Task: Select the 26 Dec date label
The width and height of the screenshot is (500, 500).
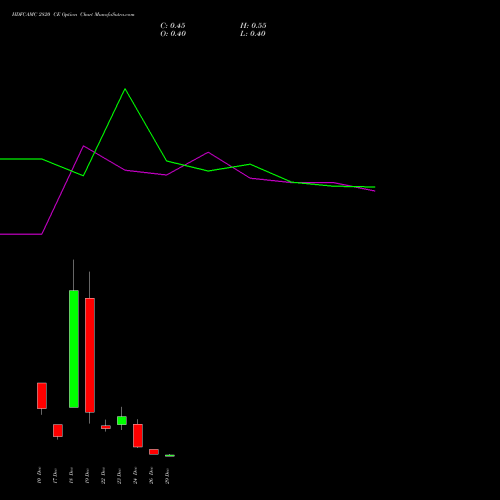Action: [x=151, y=475]
